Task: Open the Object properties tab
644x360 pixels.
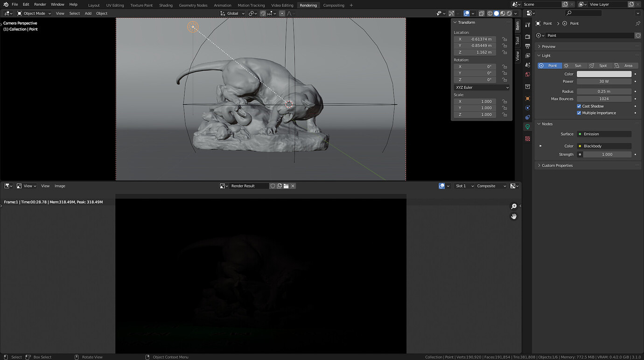Action: pyautogui.click(x=527, y=98)
